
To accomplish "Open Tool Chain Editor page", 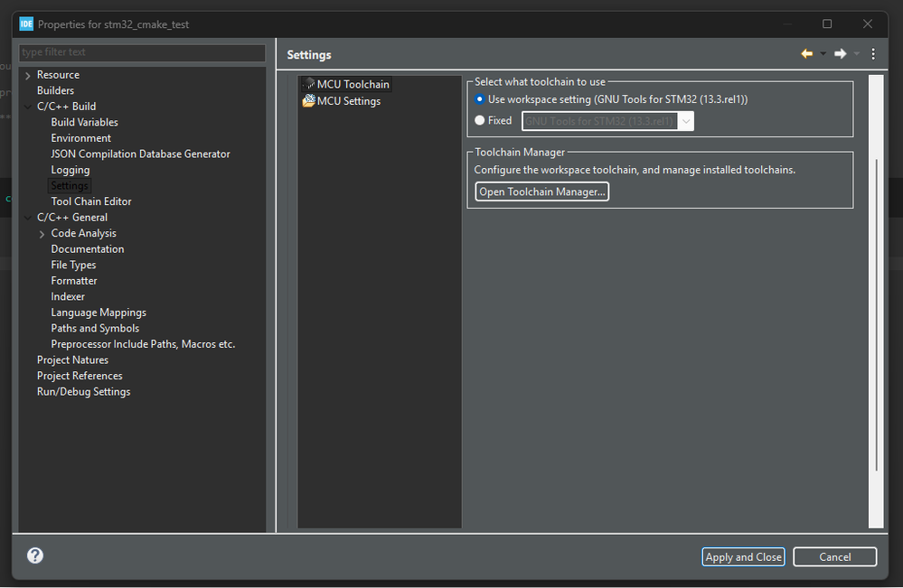I will (91, 201).
